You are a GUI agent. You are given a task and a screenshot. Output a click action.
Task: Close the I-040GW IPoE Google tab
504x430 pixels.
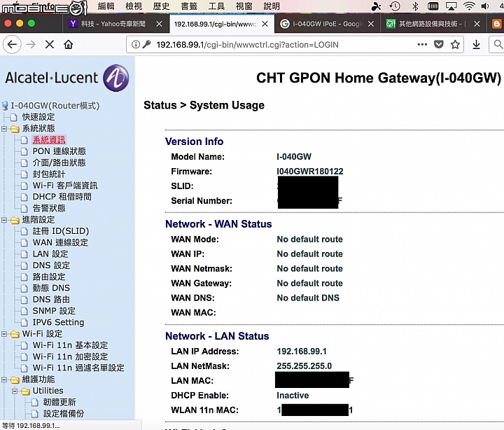pyautogui.click(x=371, y=24)
